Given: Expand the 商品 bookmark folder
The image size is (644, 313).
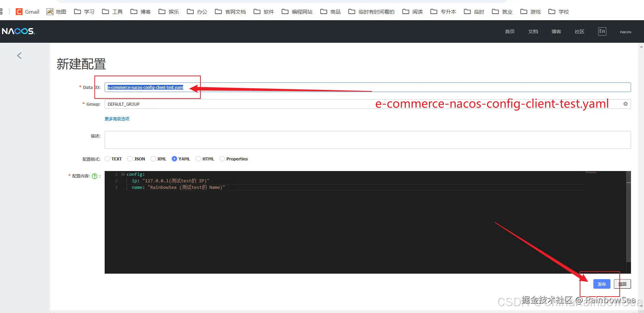Looking at the screenshot, I should (330, 12).
